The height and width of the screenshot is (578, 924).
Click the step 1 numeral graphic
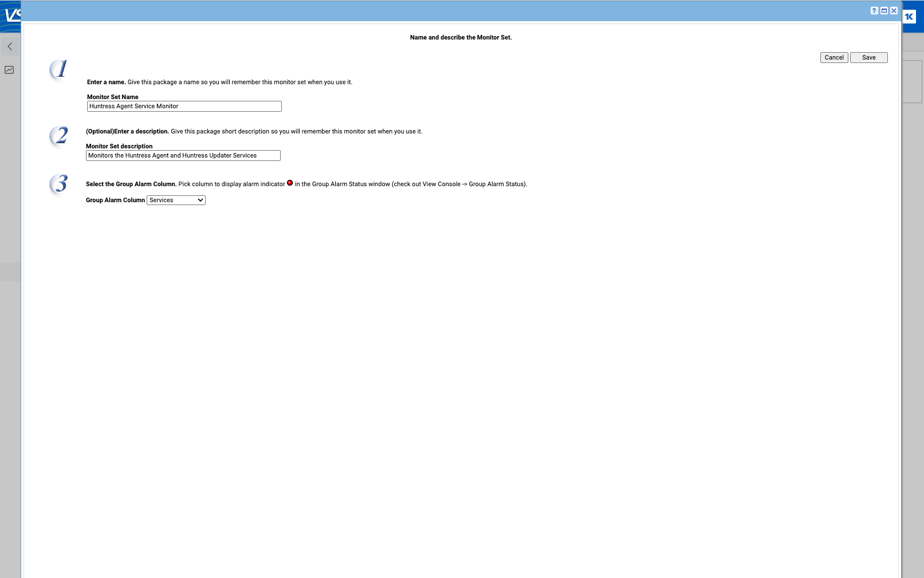59,69
